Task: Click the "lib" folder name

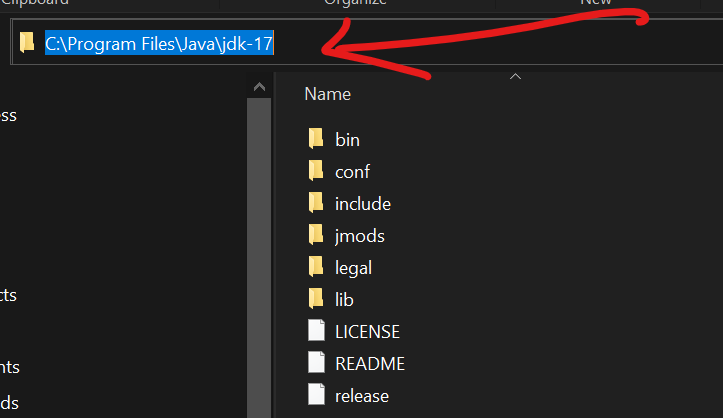Action: (x=344, y=300)
